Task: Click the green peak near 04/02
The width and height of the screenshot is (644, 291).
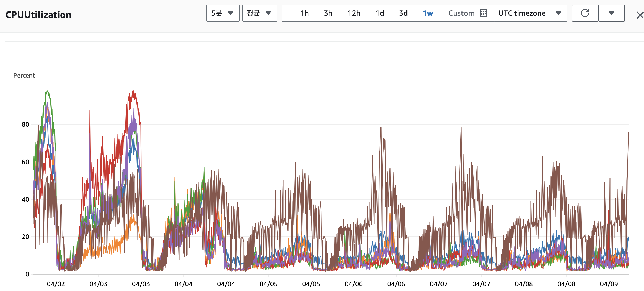Action: (x=48, y=91)
